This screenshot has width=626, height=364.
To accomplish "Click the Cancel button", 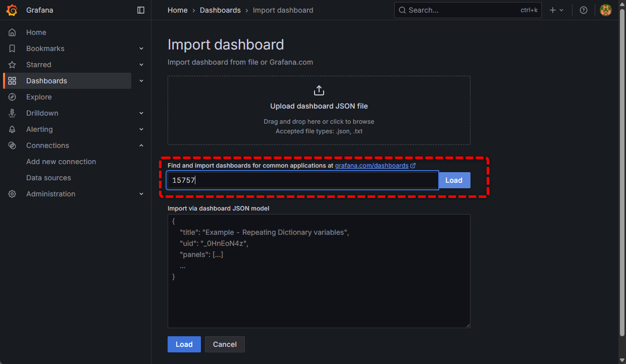I will (x=225, y=344).
